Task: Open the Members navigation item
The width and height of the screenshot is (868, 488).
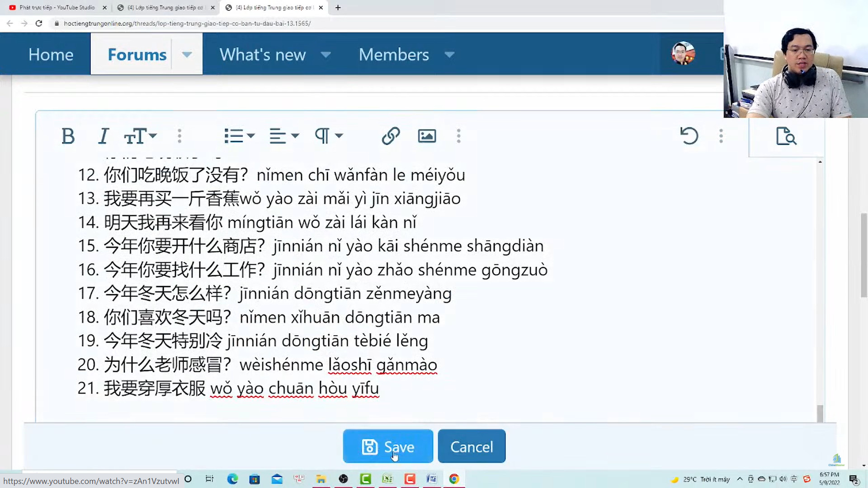Action: click(x=394, y=55)
